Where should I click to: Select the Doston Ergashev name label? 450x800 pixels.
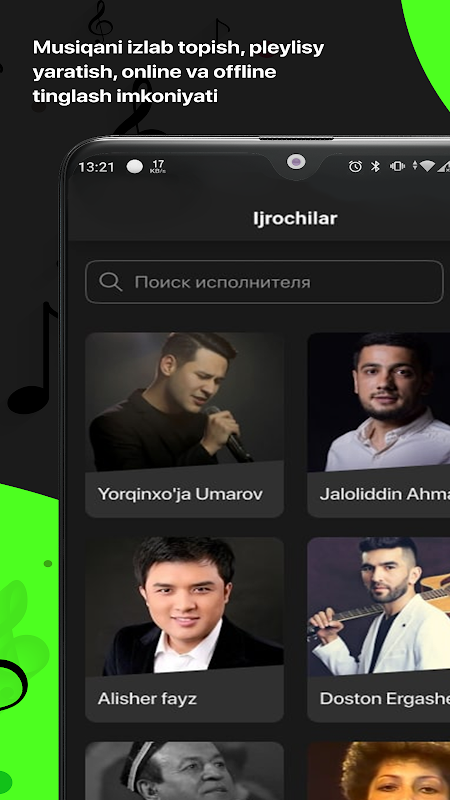tap(385, 698)
